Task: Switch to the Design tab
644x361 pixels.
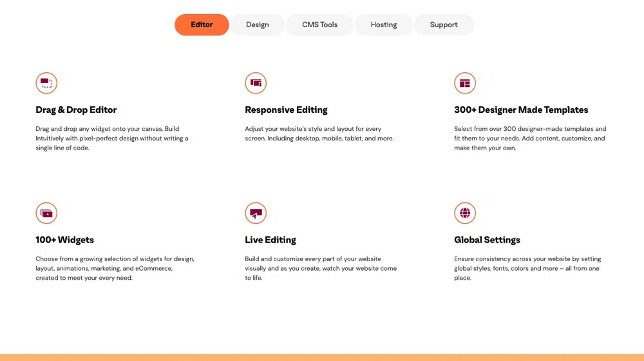Action: [258, 24]
